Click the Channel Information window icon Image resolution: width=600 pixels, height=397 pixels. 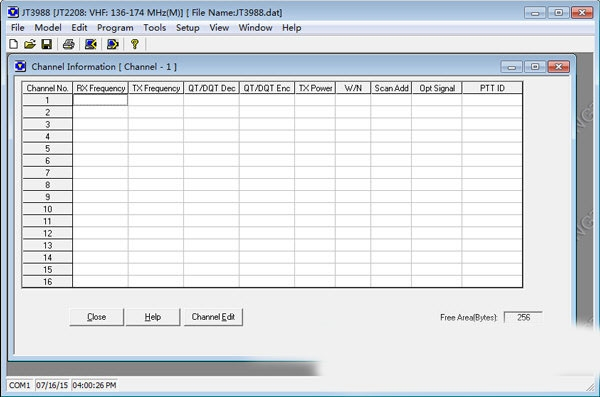(x=20, y=67)
